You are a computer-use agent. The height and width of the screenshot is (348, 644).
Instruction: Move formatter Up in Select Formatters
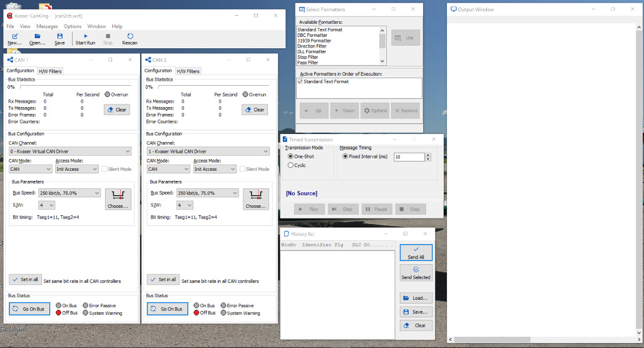tap(314, 111)
